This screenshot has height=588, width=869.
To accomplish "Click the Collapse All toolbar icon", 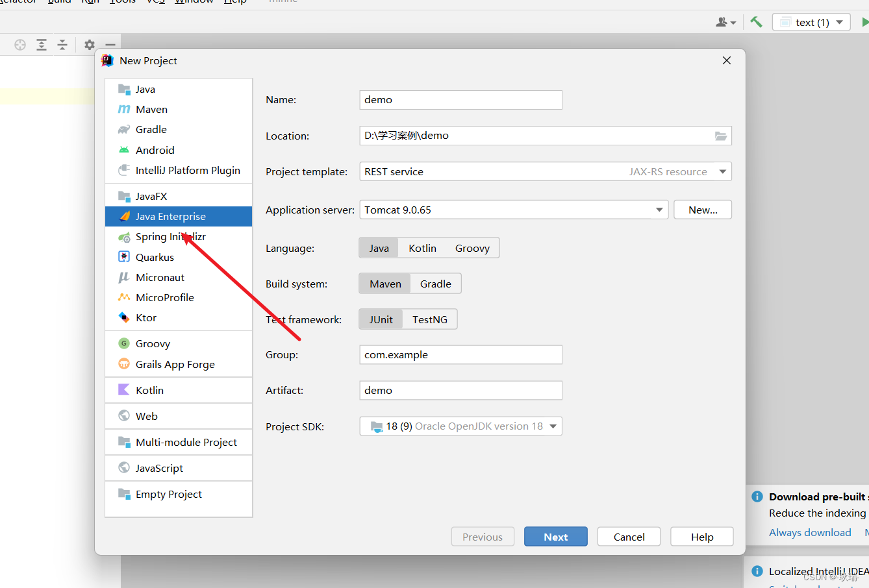I will pos(62,45).
